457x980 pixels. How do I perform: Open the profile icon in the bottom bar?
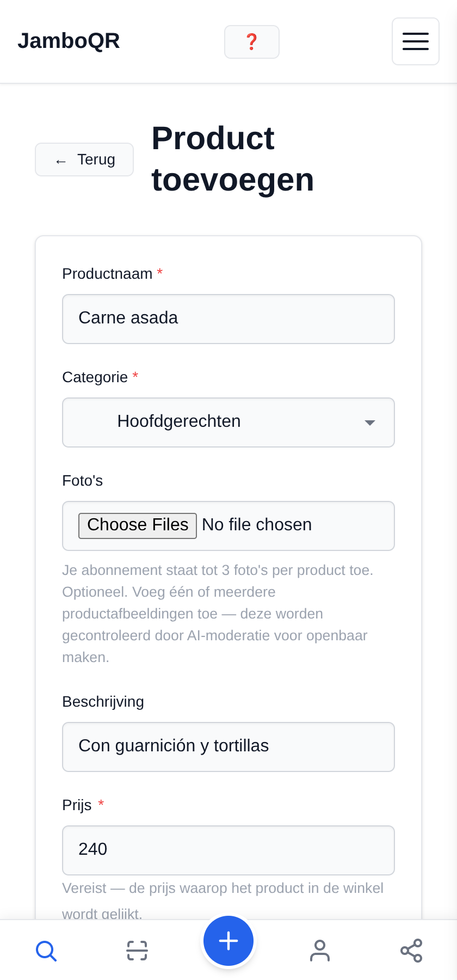[320, 951]
